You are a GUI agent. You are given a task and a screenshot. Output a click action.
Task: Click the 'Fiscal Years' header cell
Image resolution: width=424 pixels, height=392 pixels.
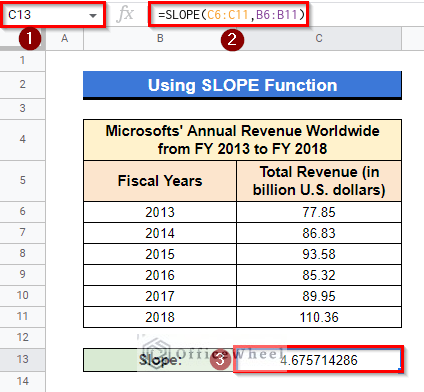click(160, 181)
